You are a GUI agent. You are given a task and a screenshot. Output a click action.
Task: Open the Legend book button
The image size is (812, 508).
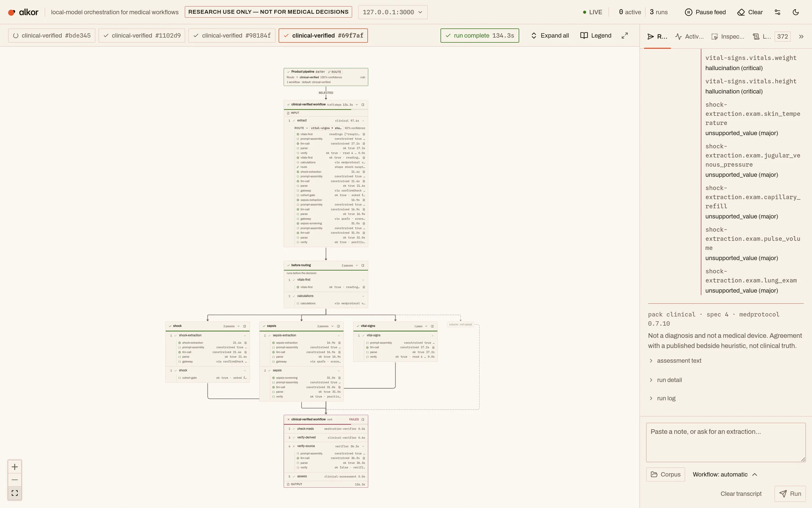596,36
